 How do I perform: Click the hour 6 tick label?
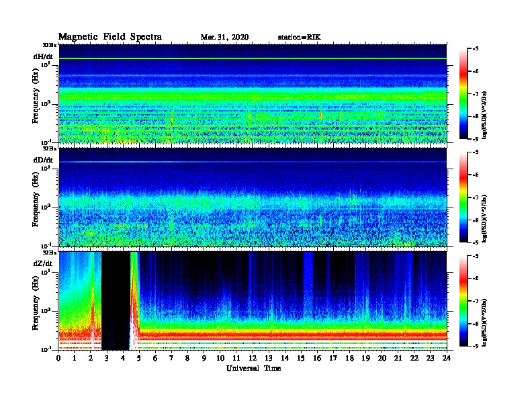point(155,359)
